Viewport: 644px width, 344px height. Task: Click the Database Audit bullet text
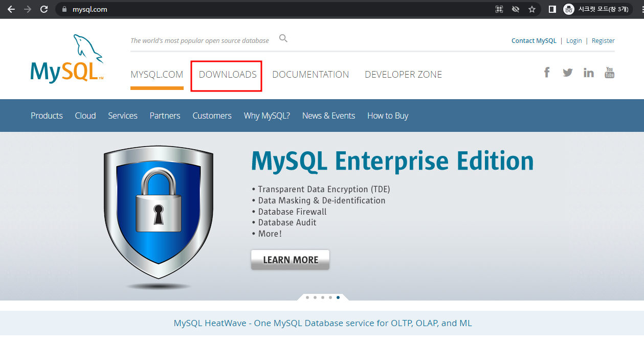coord(287,222)
